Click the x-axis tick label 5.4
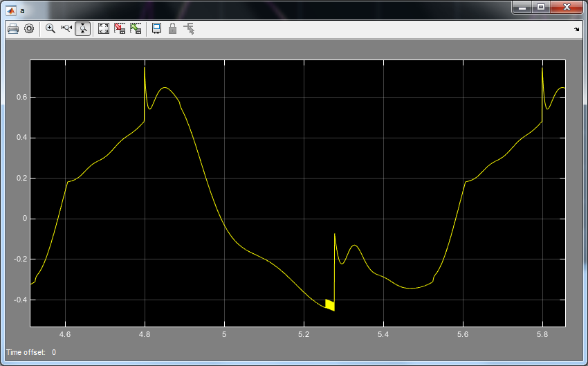588x366 pixels. click(x=384, y=334)
